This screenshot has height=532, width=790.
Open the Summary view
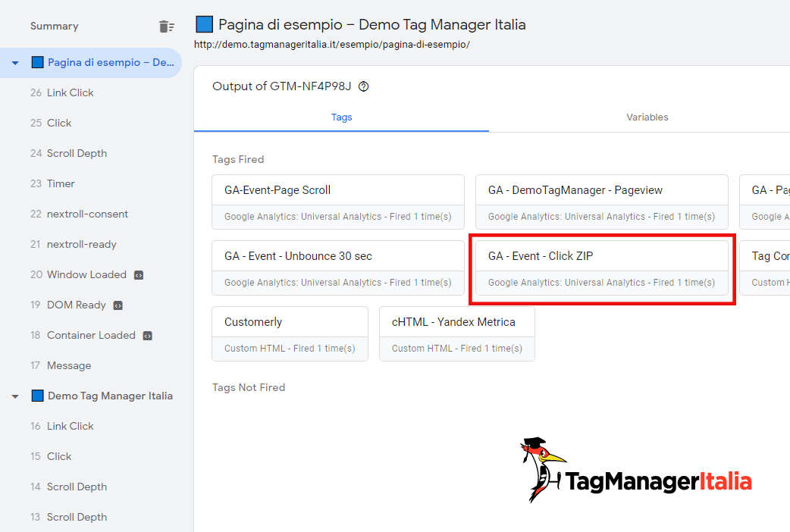55,27
